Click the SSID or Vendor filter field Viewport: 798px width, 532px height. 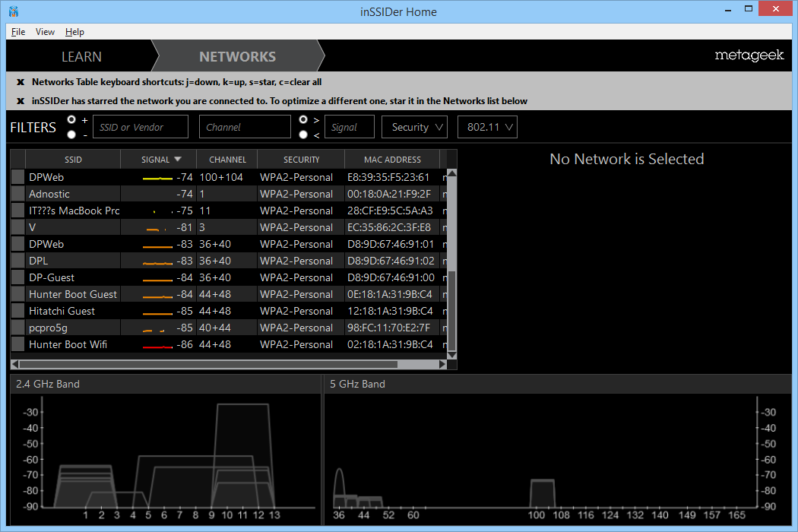pyautogui.click(x=141, y=127)
